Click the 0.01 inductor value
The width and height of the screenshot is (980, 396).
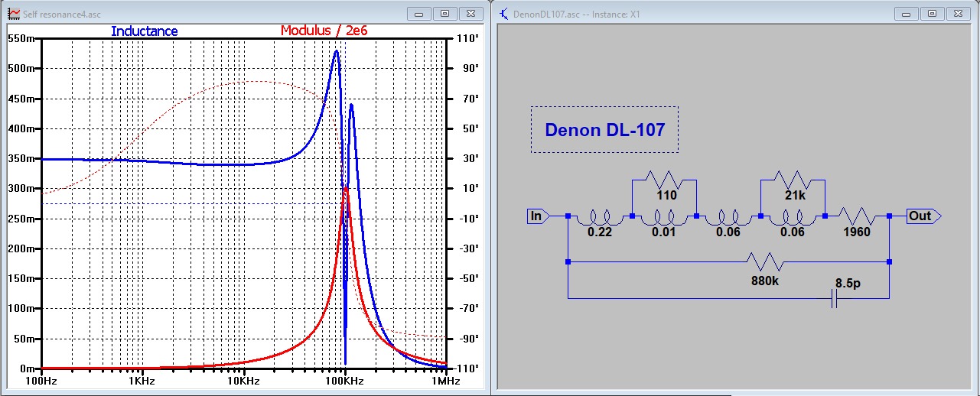pos(664,232)
